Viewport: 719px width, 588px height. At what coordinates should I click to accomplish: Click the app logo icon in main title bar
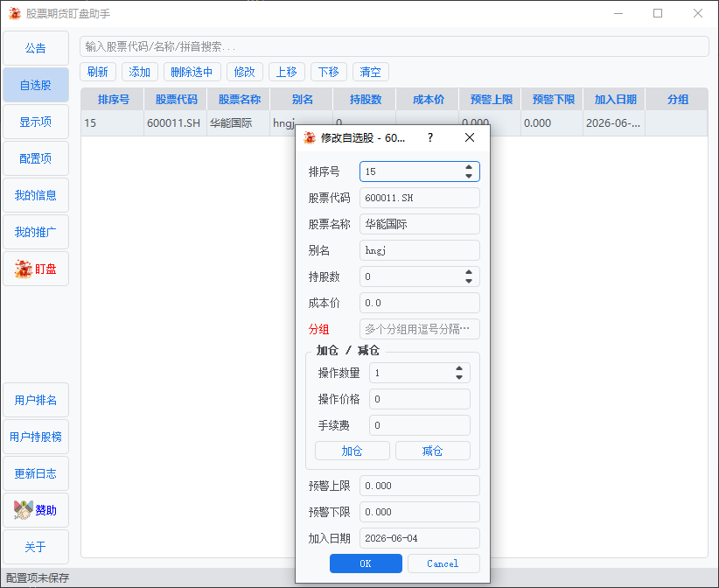click(15, 13)
